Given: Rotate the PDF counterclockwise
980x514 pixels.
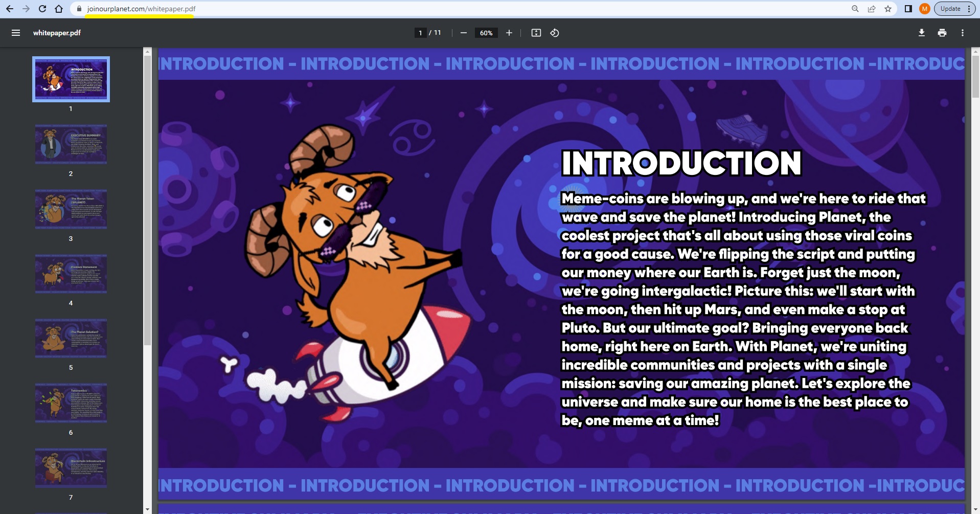Looking at the screenshot, I should click(555, 33).
